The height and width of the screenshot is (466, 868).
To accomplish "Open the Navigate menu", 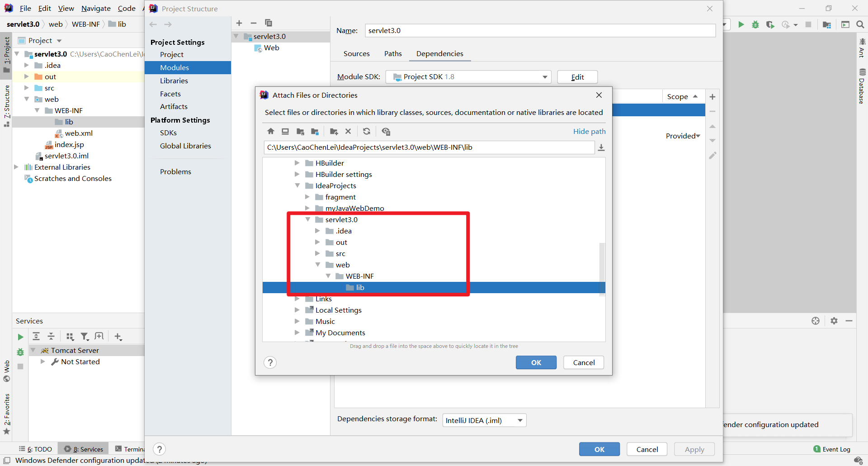I will coord(96,8).
